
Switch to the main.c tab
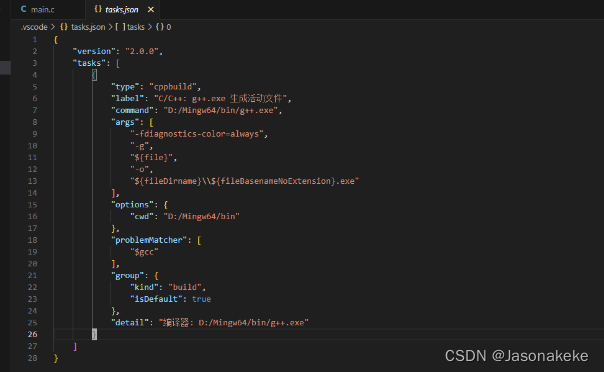42,10
